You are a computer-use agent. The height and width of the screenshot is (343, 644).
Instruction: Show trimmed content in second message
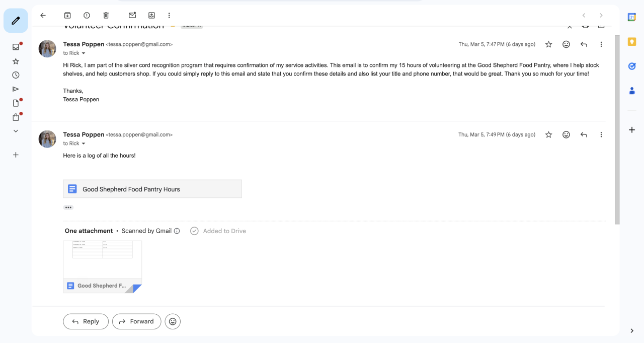point(68,208)
